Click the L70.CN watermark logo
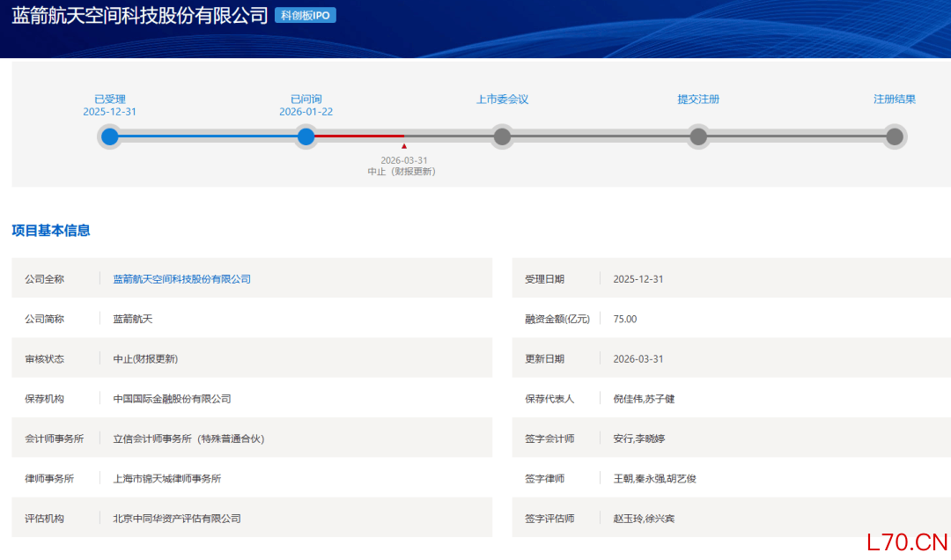The image size is (951, 560). tap(906, 541)
